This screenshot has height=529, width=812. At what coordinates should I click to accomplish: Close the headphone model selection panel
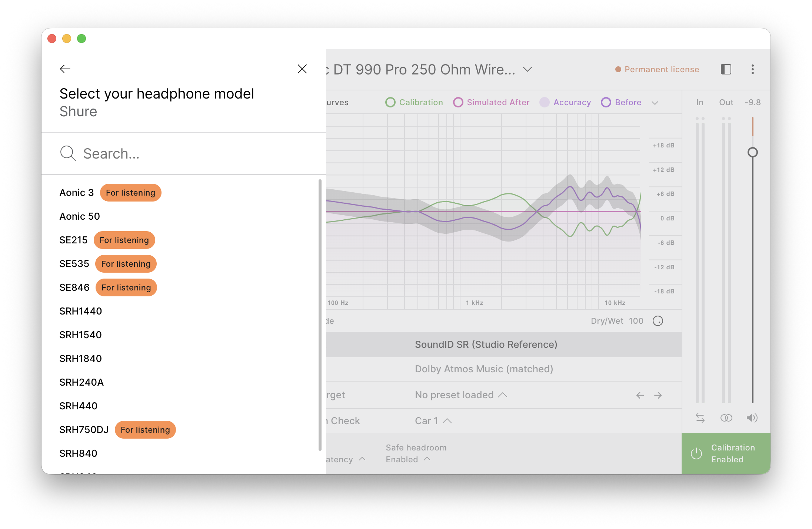coord(302,69)
